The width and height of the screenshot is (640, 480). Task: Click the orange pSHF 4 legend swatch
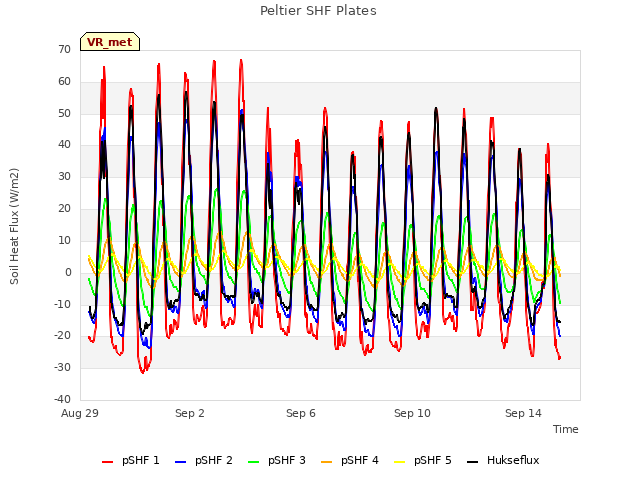coord(327,462)
